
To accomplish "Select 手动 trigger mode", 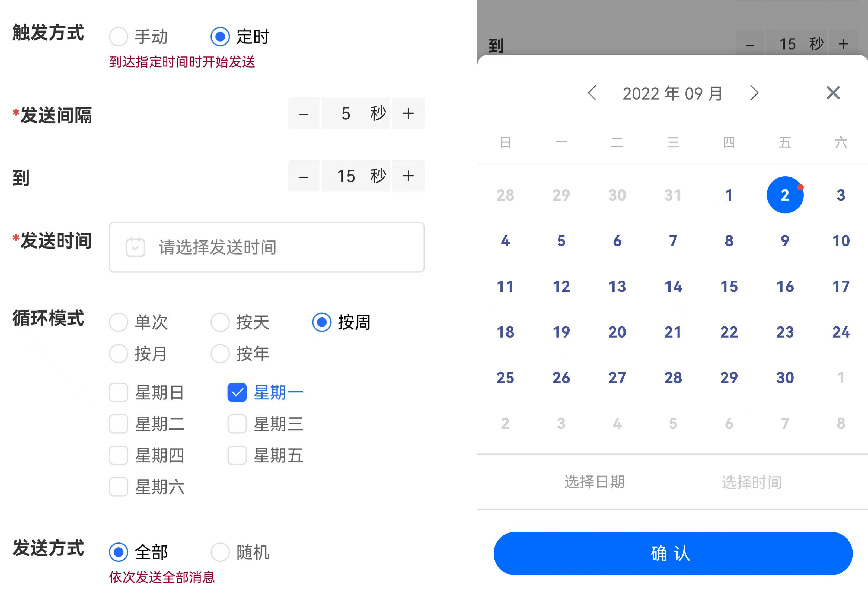I will point(119,37).
